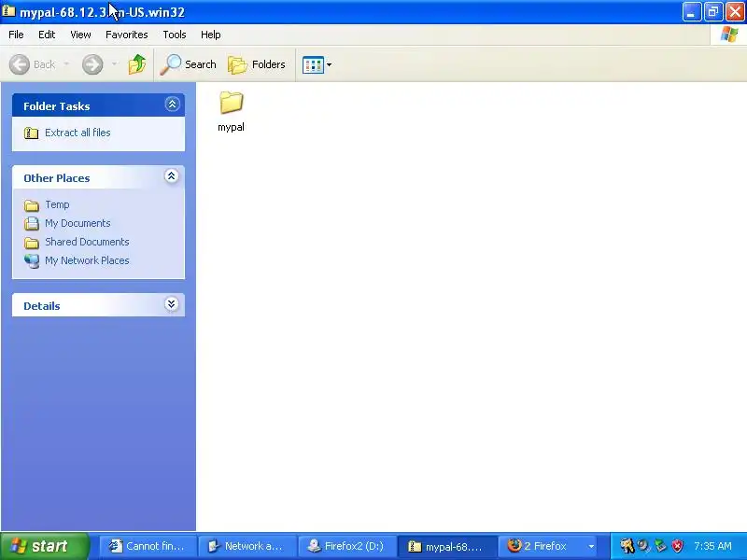Go to the Temp folder link
The width and height of the screenshot is (747, 560).
coord(57,204)
